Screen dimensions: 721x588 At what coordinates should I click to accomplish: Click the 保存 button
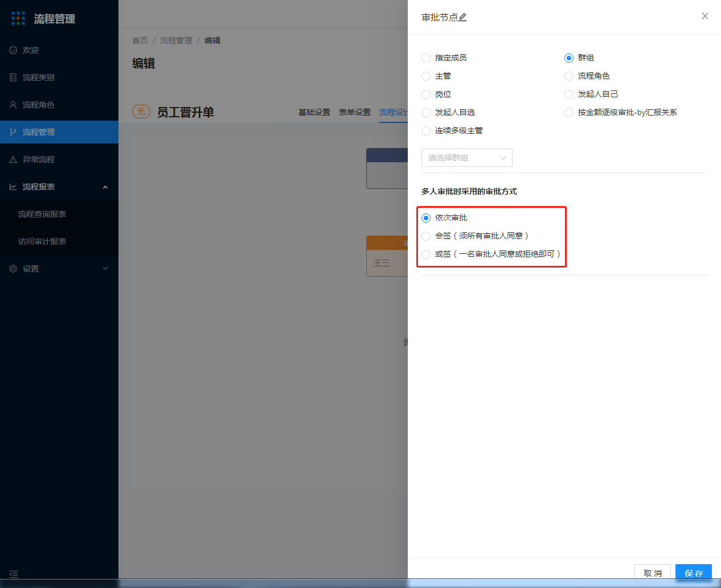694,573
